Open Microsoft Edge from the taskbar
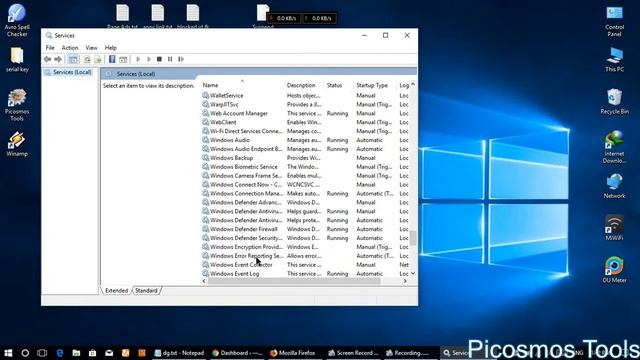Image resolution: width=640 pixels, height=360 pixels. click(x=60, y=353)
